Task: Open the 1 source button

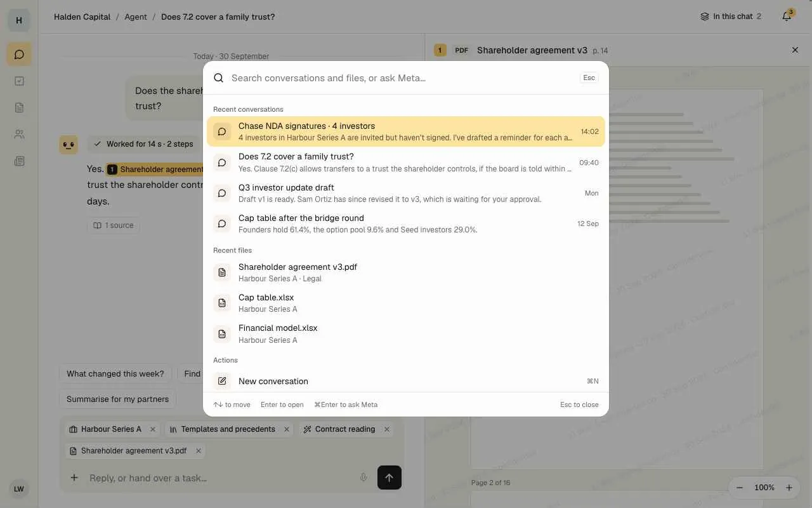Action: click(114, 225)
